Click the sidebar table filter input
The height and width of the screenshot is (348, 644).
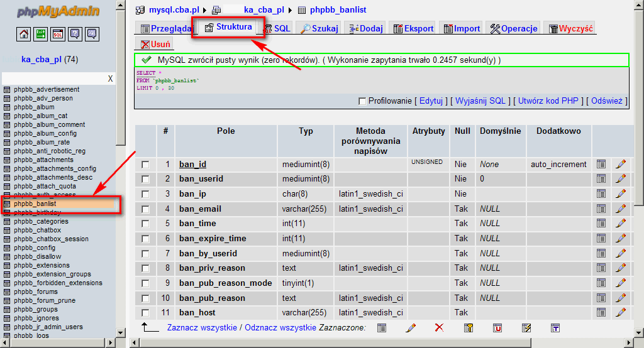(54, 79)
